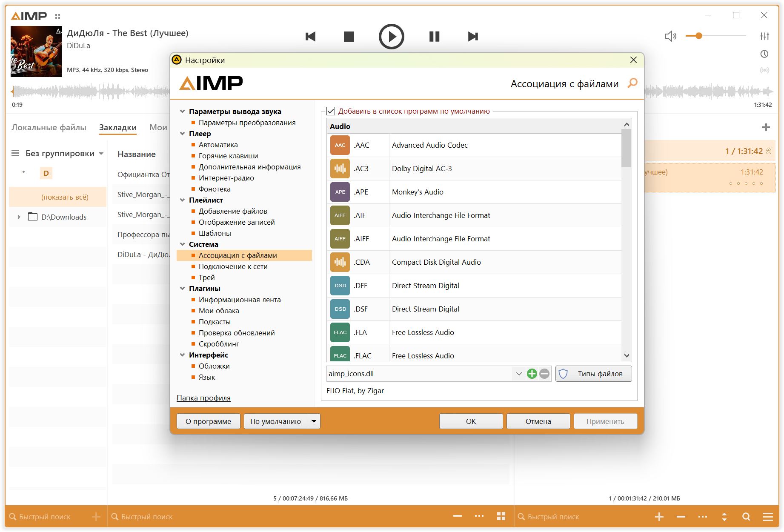This screenshot has height=532, width=784.
Task: Open the sleep timer clock icon
Action: click(765, 54)
